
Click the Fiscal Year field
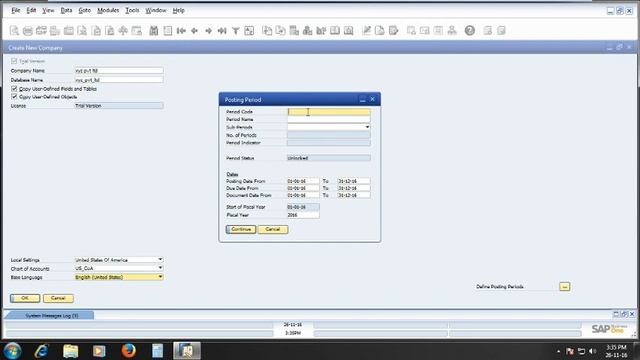tap(302, 215)
